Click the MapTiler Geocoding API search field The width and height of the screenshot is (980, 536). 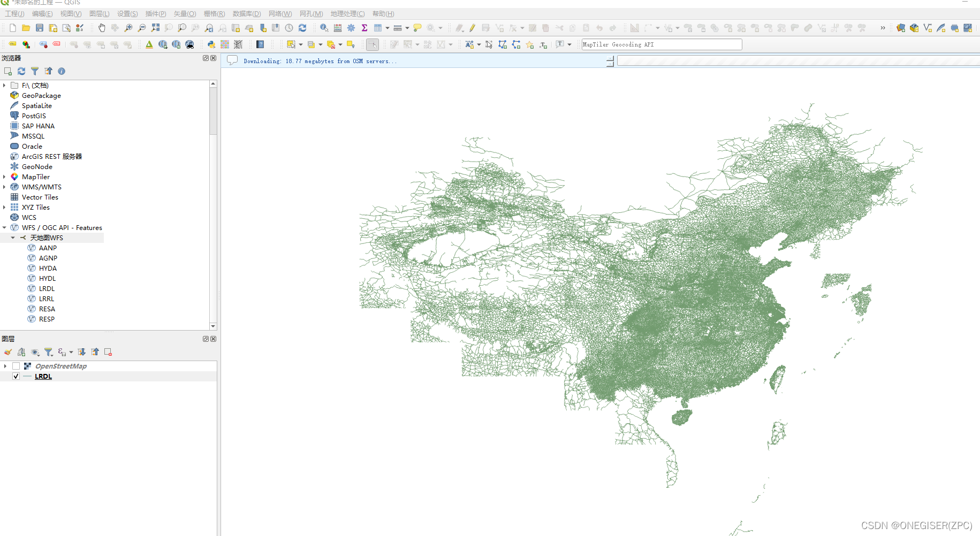point(662,44)
